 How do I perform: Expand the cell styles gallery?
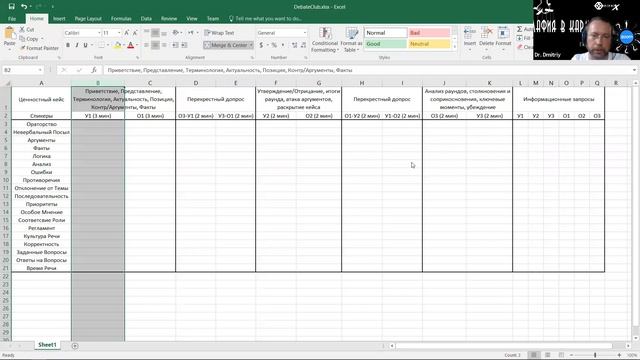tap(454, 47)
